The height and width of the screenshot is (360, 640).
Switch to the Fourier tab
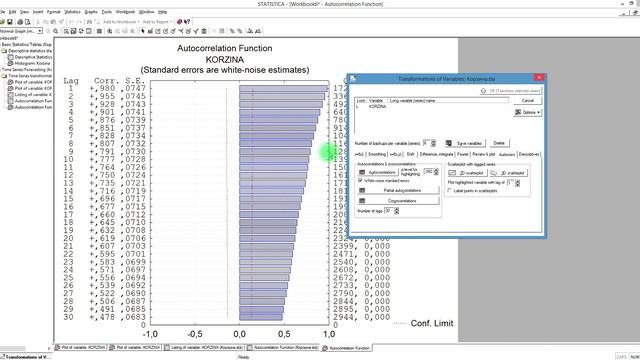pos(463,154)
